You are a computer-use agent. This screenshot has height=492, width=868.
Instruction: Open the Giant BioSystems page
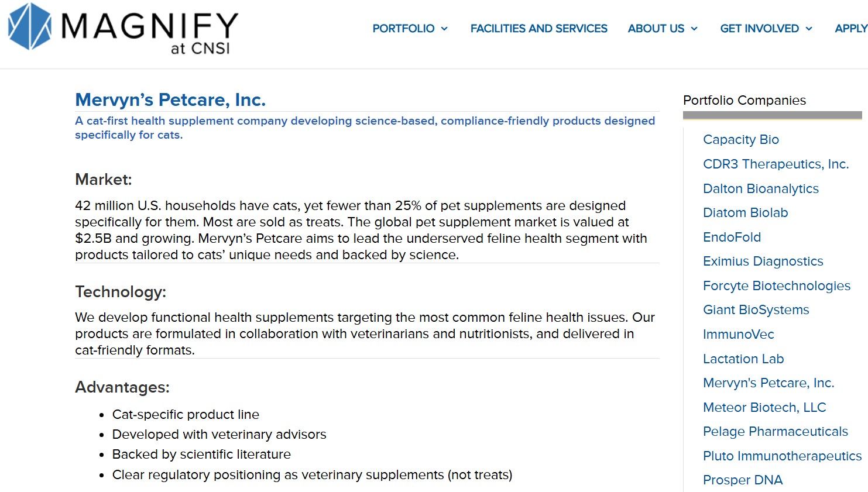point(756,310)
